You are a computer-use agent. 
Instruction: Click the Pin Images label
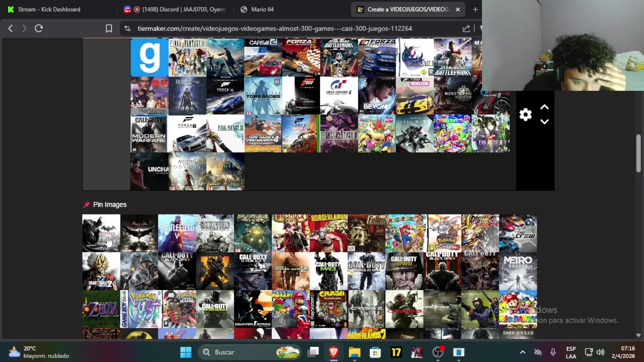tap(110, 205)
